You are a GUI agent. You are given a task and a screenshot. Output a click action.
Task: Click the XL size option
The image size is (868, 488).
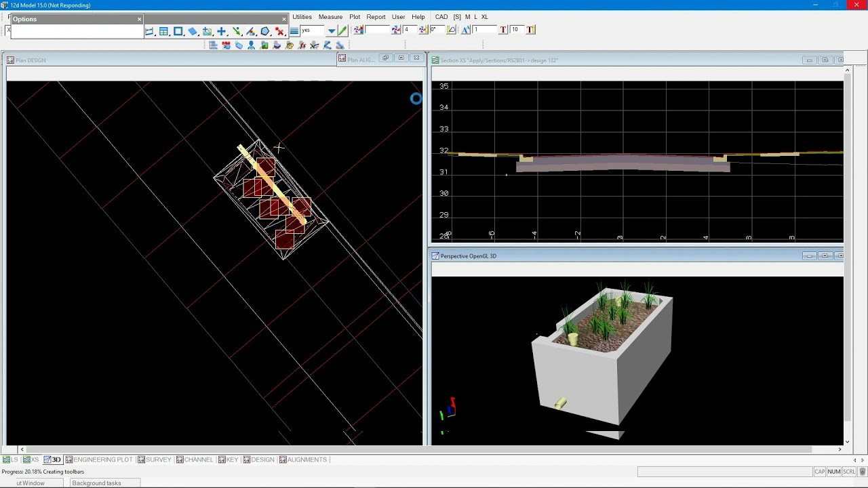click(x=484, y=17)
